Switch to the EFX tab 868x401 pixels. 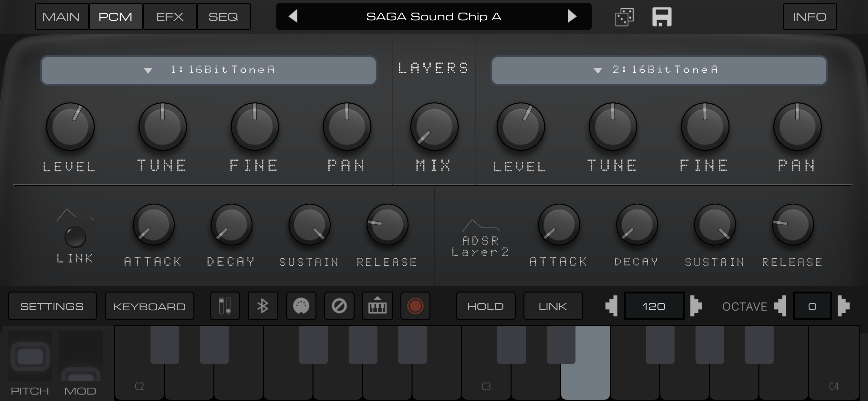(x=170, y=16)
